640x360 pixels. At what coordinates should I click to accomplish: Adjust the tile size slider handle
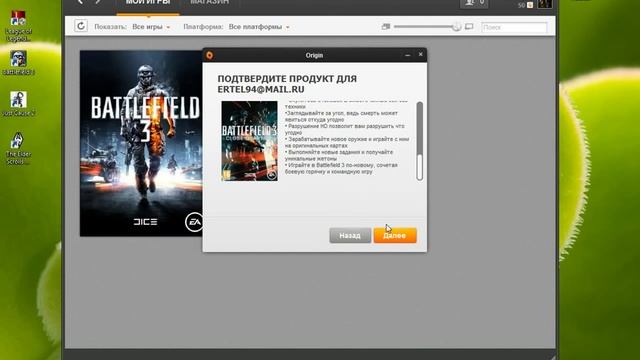tap(456, 27)
